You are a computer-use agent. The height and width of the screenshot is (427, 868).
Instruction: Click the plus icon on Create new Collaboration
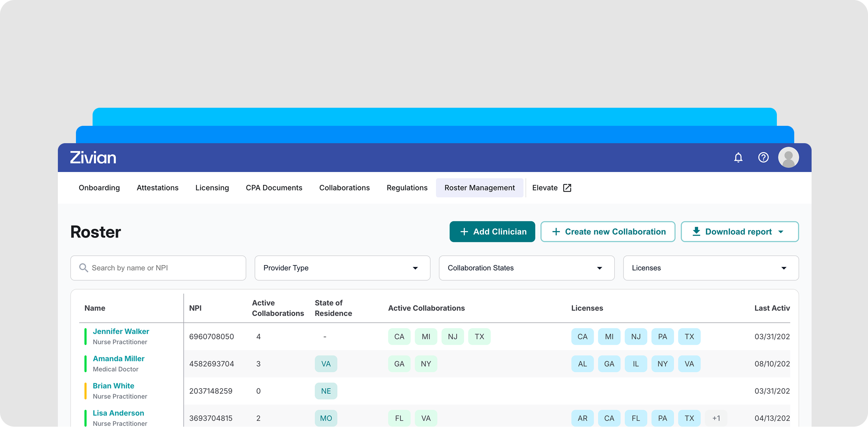[556, 232]
